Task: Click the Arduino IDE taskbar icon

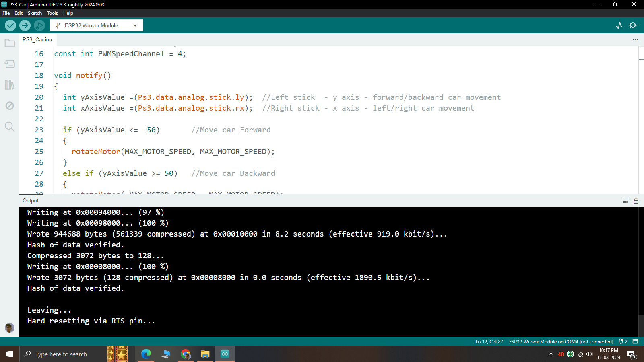Action: tap(225, 354)
